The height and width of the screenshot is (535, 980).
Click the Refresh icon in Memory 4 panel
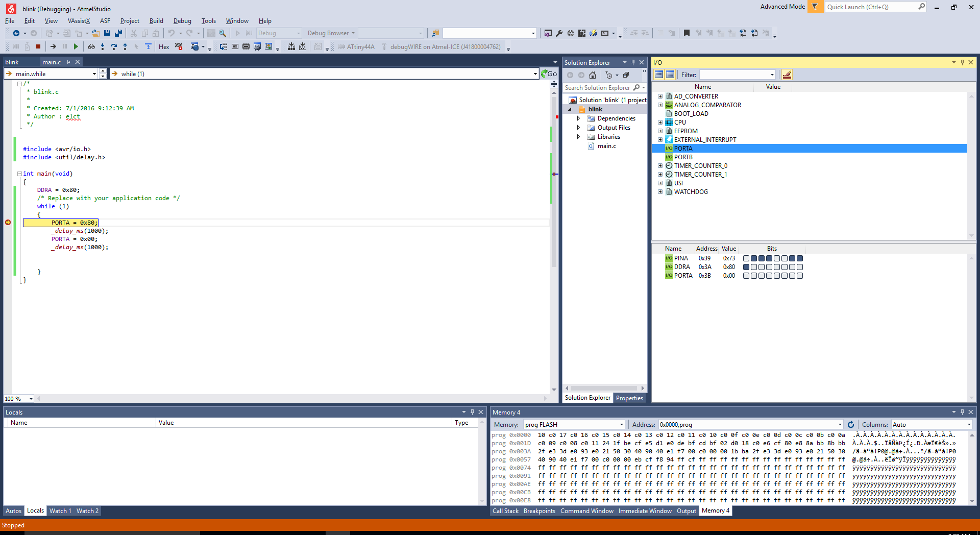[851, 424]
